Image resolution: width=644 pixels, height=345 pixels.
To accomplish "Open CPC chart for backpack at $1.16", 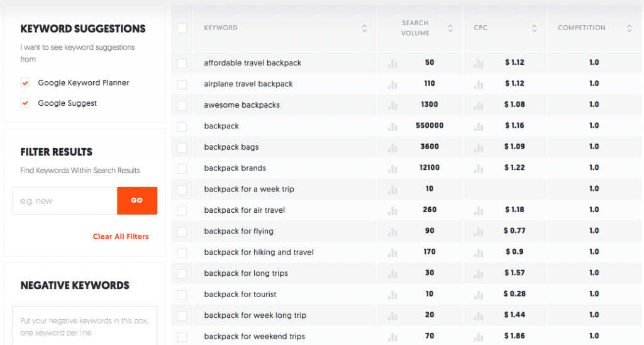I will click(x=479, y=127).
